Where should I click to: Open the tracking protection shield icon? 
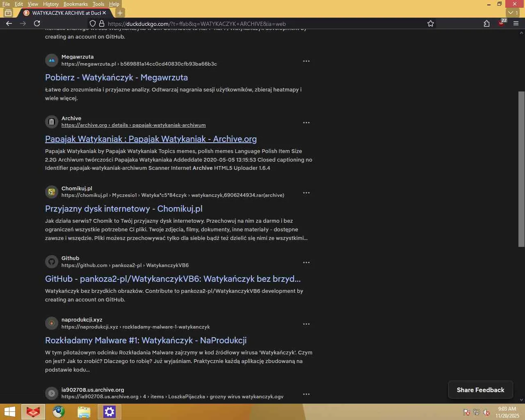tap(93, 23)
